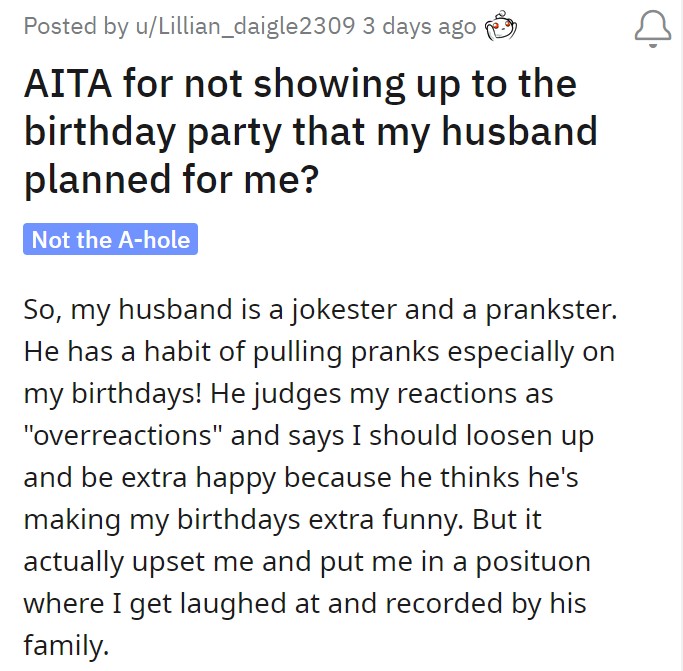
Task: Click the notification bell icon
Action: pos(652,28)
